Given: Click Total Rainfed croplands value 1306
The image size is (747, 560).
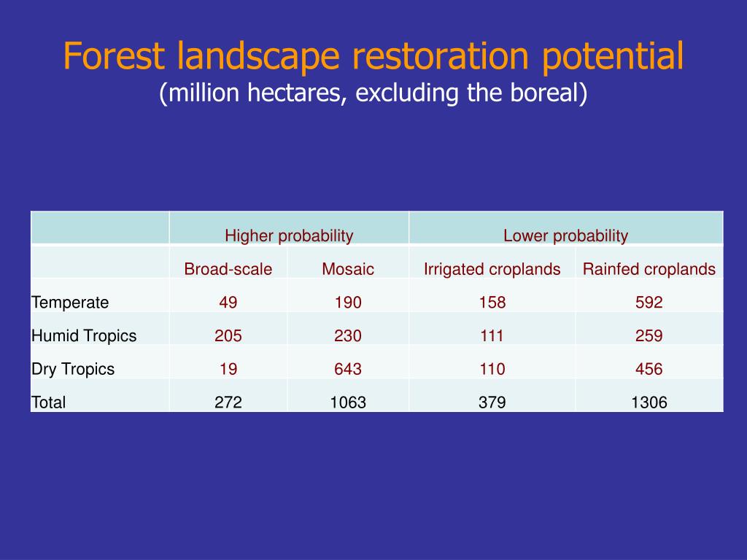Looking at the screenshot, I should tap(649, 402).
